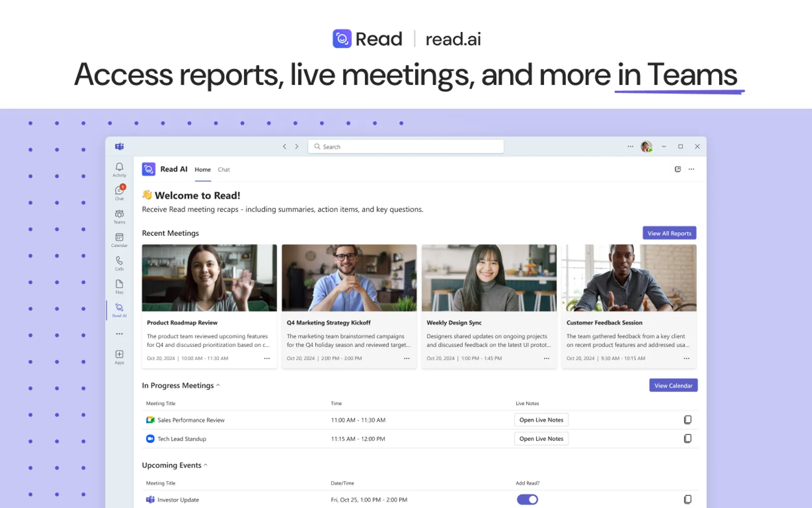Open Live Notes for Tech Lead Standup
The width and height of the screenshot is (812, 508).
pyautogui.click(x=542, y=439)
